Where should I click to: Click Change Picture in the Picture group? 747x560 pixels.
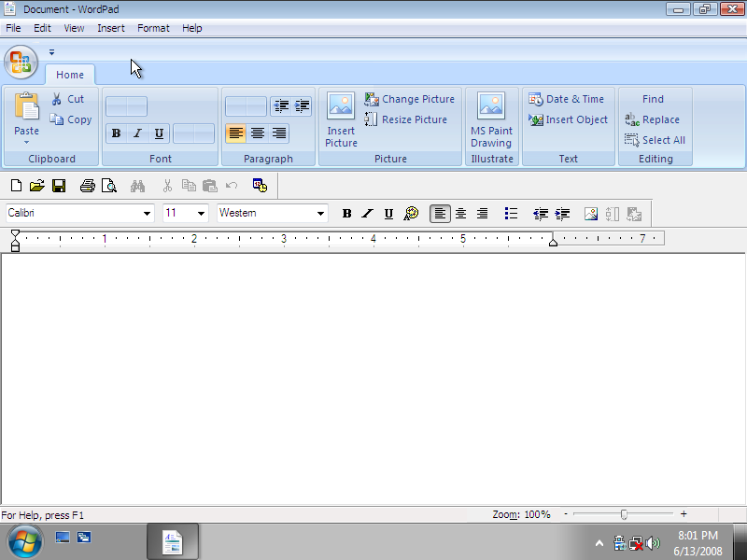click(x=410, y=99)
